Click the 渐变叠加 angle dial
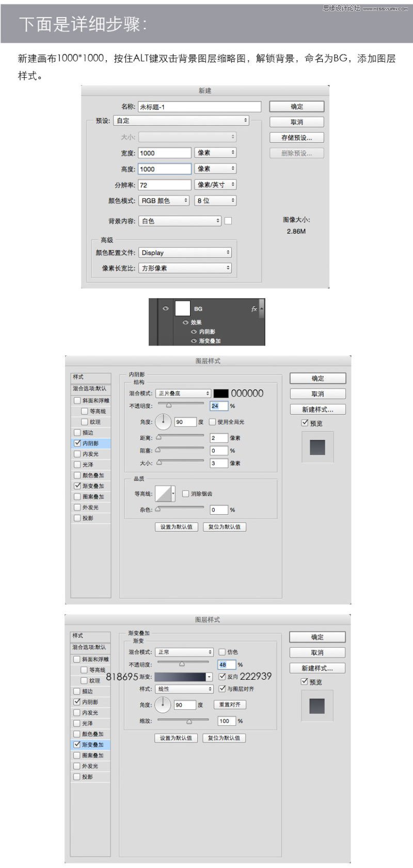Image resolution: width=413 pixels, height=868 pixels. (163, 704)
